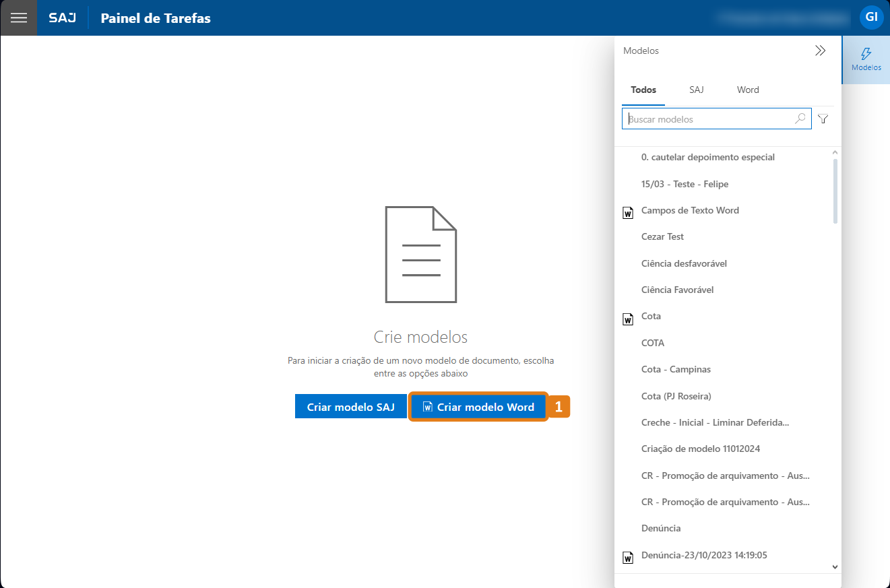
Task: Switch to the SAJ tab
Action: click(x=696, y=90)
